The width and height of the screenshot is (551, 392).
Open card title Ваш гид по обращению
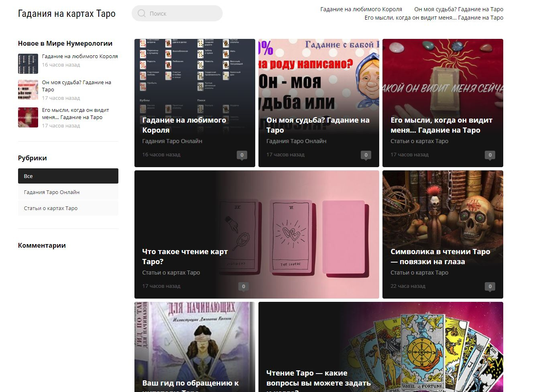point(191,385)
